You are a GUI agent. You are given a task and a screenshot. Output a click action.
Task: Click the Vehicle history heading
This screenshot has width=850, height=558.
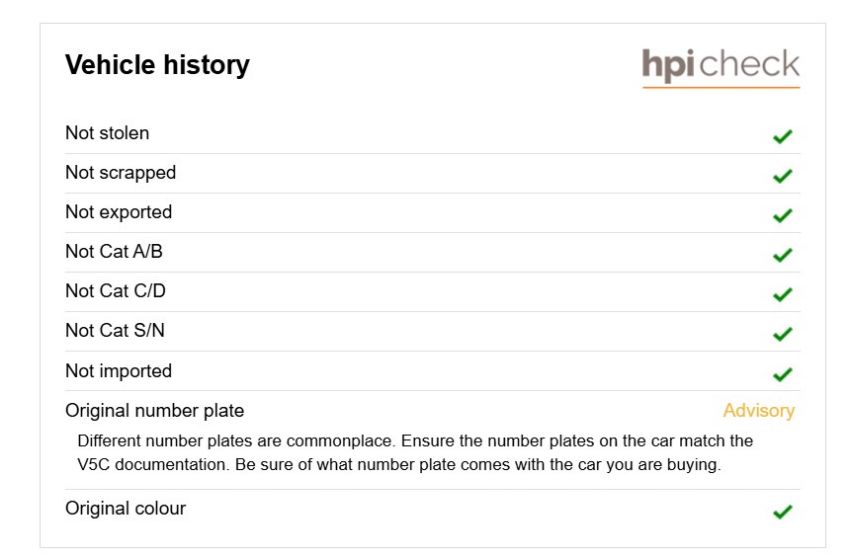click(157, 65)
